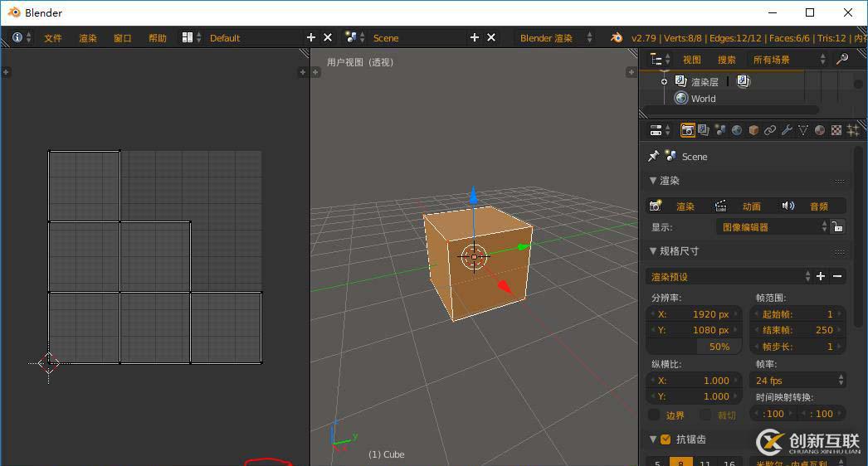Click the 动画 (Animation) render button
The width and height of the screenshot is (868, 466).
click(744, 206)
